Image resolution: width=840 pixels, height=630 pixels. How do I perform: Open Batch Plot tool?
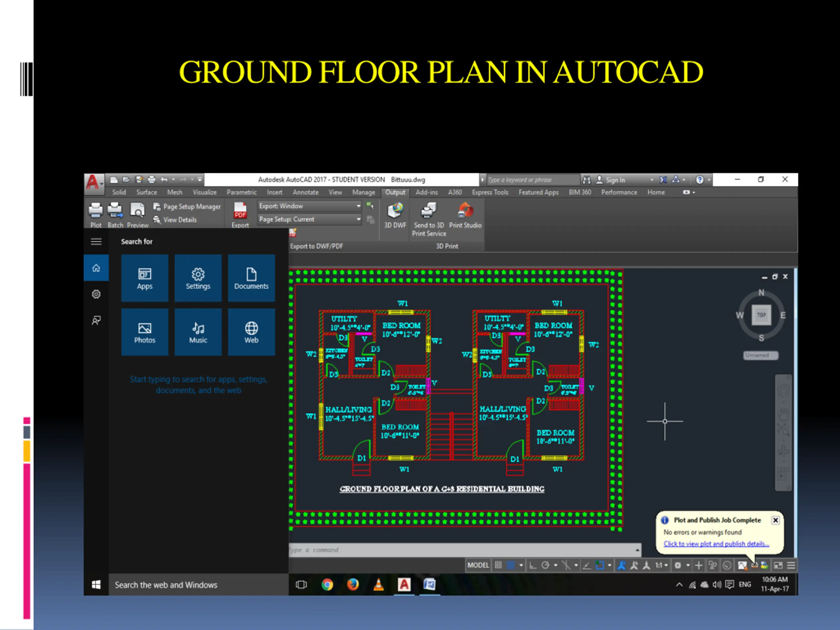coord(115,211)
